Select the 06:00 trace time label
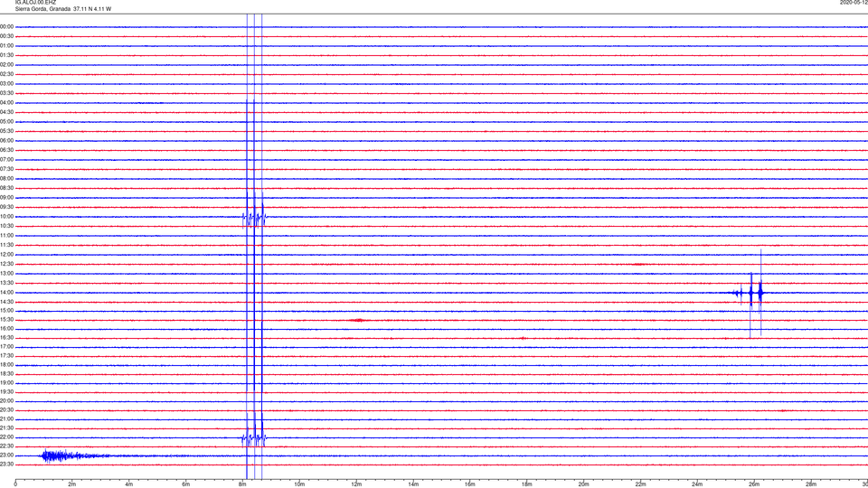 click(6, 141)
